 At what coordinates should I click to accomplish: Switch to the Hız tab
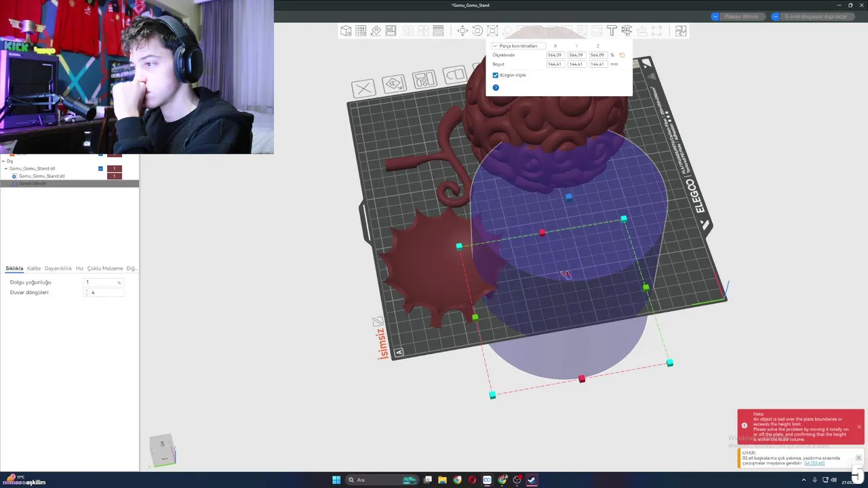tap(79, 268)
